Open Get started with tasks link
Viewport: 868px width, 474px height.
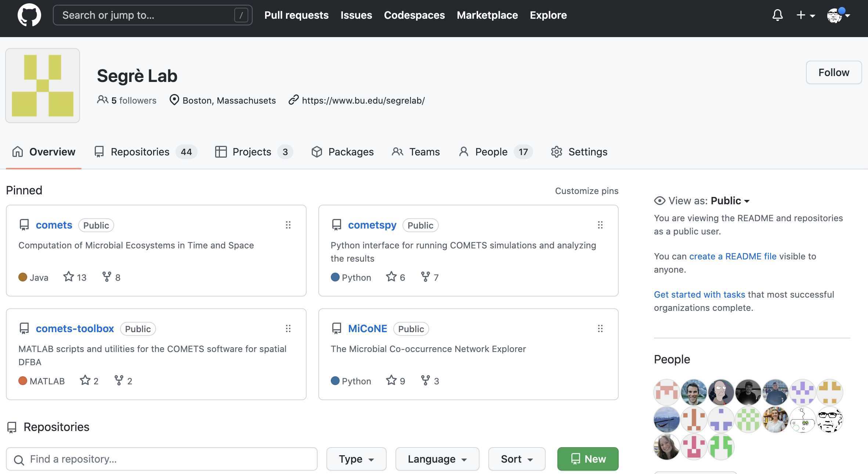(x=699, y=294)
